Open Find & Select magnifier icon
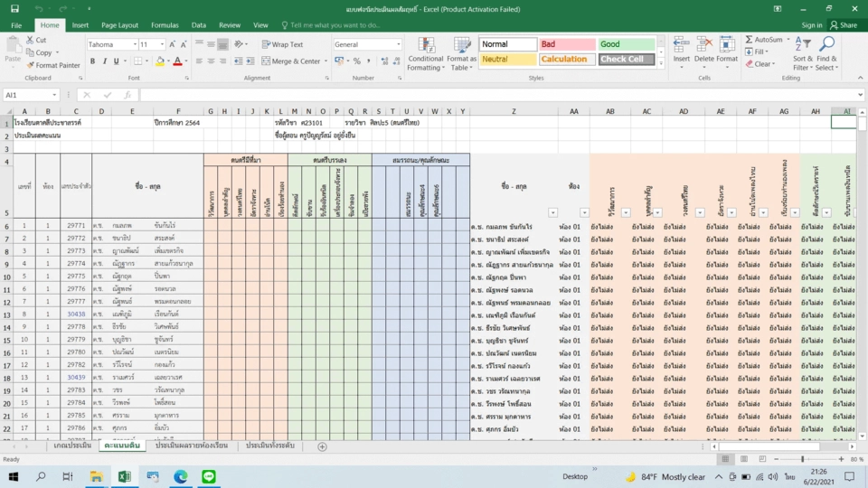 coord(826,44)
